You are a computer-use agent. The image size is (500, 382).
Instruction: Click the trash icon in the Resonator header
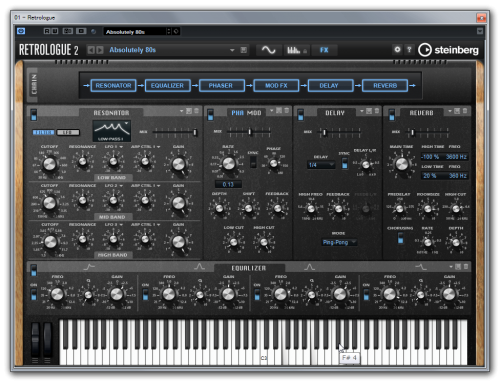197,111
